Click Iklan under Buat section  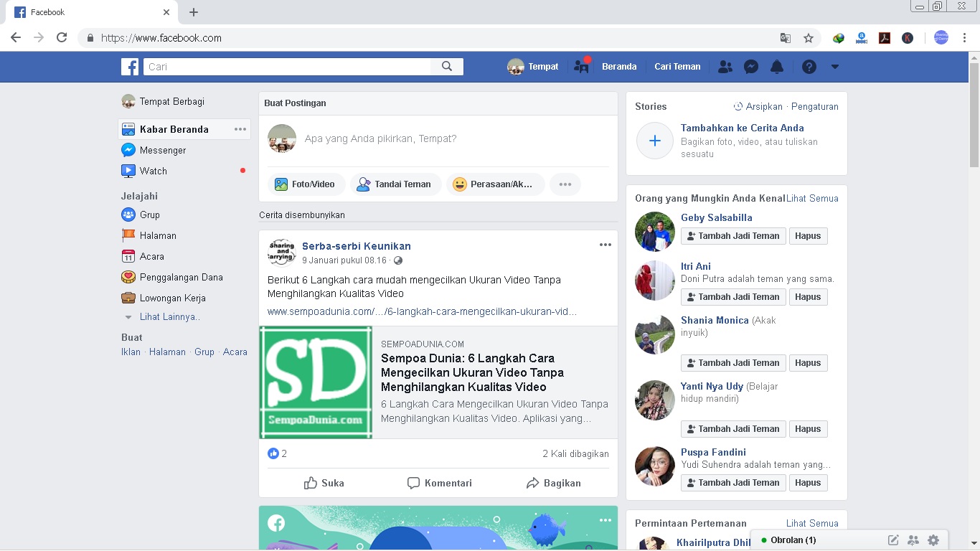pyautogui.click(x=131, y=352)
